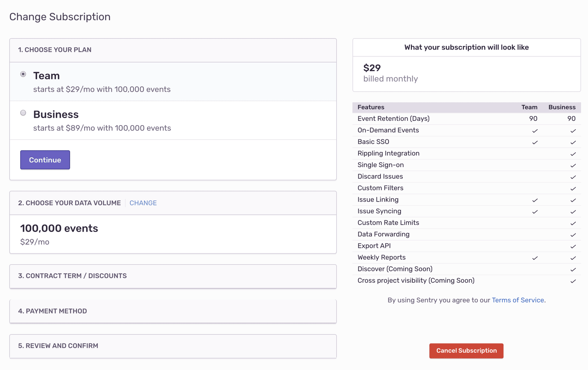The image size is (588, 370).
Task: Expand the Payment Method section
Action: click(x=53, y=311)
